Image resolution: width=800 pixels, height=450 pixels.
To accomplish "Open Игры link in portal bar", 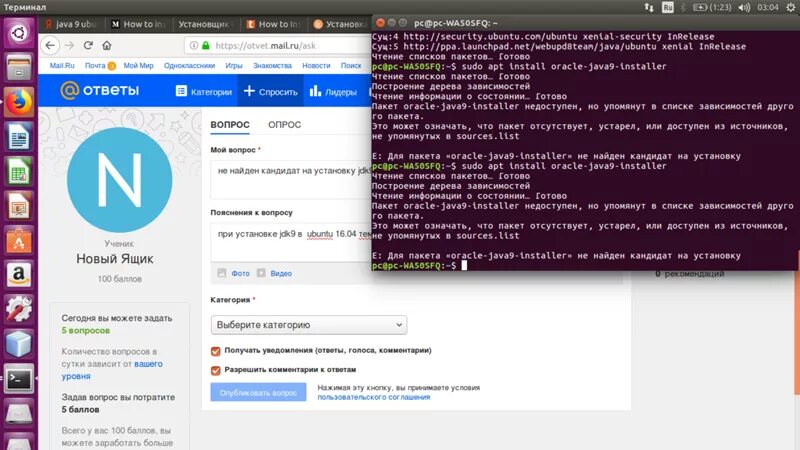I will click(x=234, y=66).
